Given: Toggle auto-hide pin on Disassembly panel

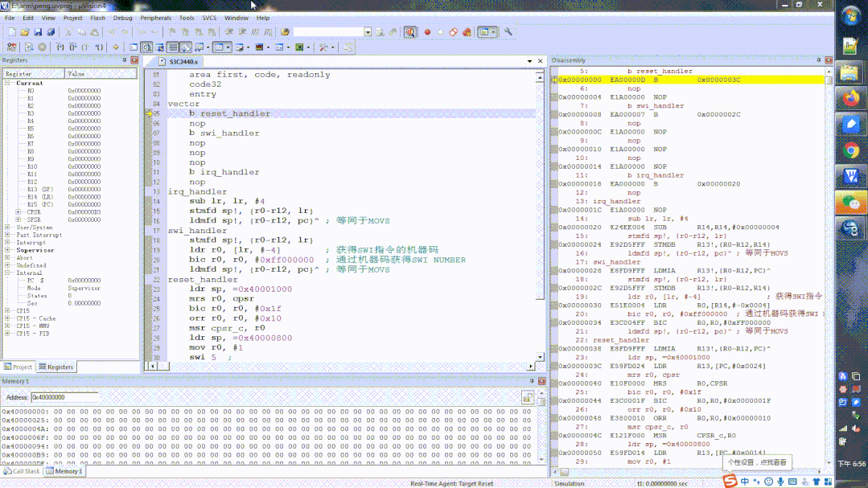Looking at the screenshot, I should click(819, 59).
